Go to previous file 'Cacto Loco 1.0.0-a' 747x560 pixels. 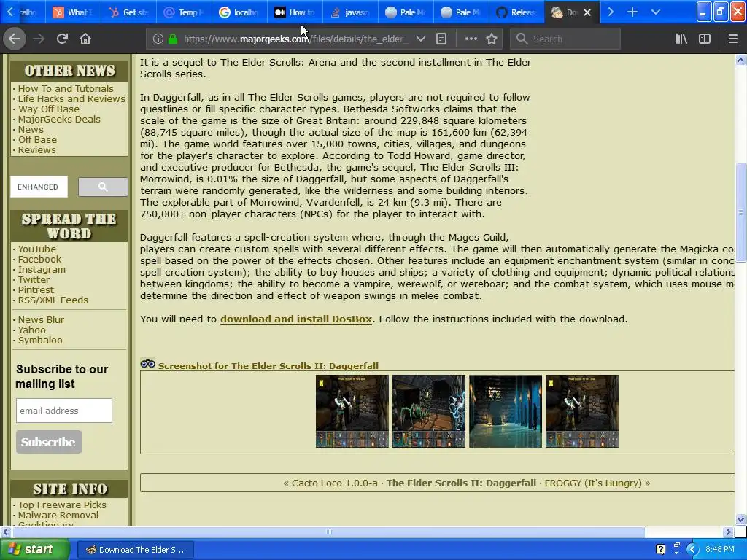[334, 483]
